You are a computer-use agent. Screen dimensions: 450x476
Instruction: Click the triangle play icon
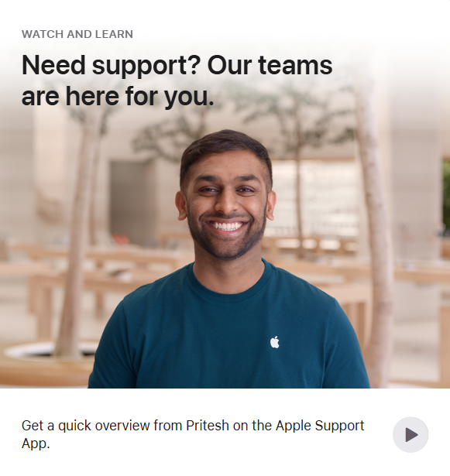click(x=412, y=435)
